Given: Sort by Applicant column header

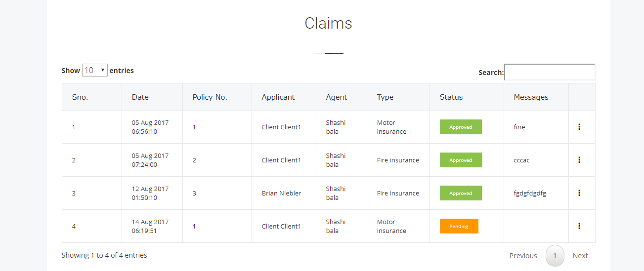Looking at the screenshot, I should pyautogui.click(x=284, y=97).
